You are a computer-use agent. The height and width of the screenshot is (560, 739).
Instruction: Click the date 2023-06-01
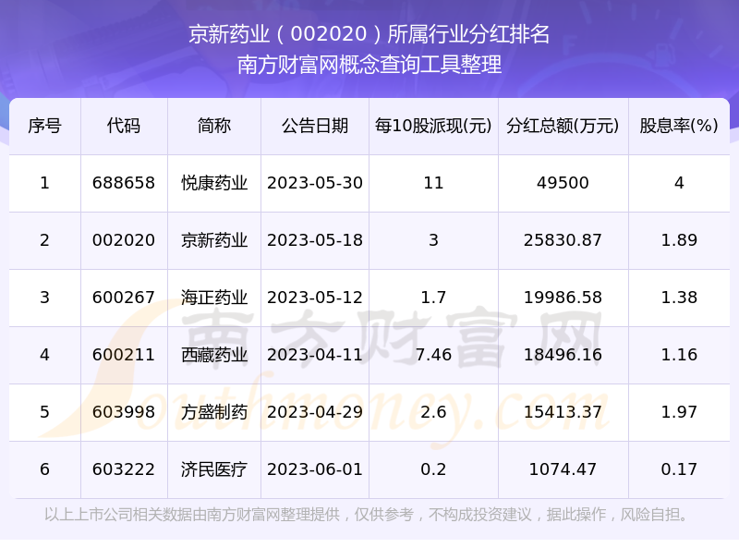coord(315,469)
